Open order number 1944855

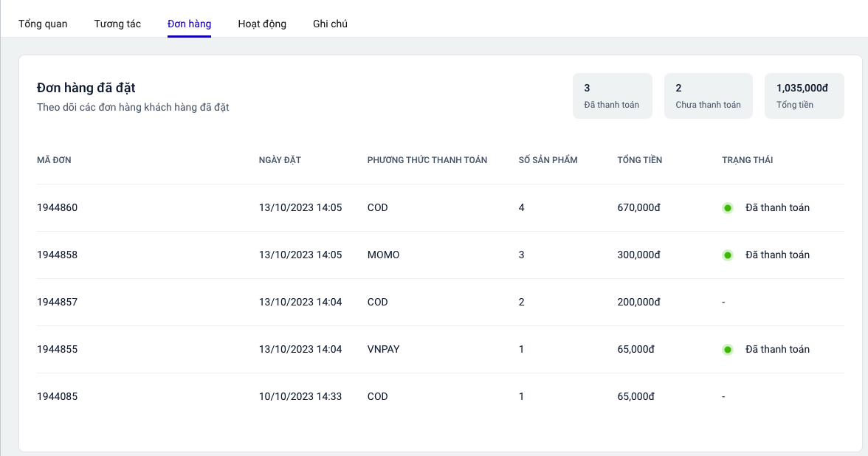pyautogui.click(x=57, y=350)
